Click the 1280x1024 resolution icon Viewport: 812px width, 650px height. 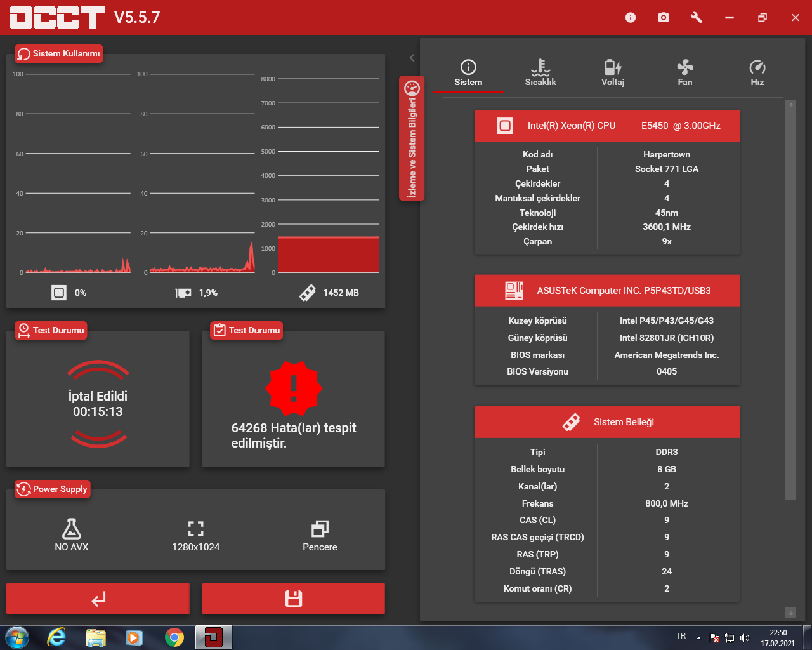point(196,529)
